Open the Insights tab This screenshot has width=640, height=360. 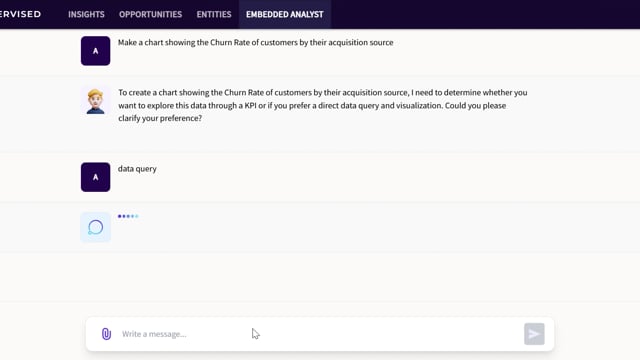coord(86,14)
